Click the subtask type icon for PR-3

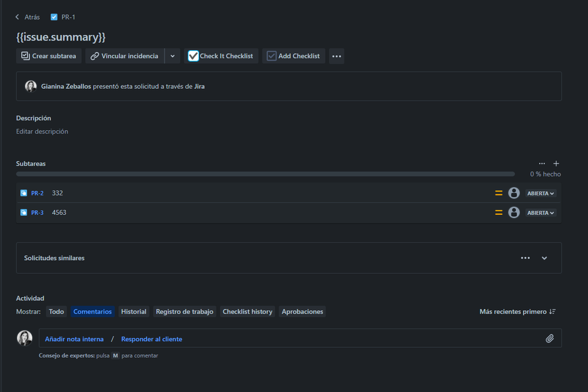click(x=24, y=212)
